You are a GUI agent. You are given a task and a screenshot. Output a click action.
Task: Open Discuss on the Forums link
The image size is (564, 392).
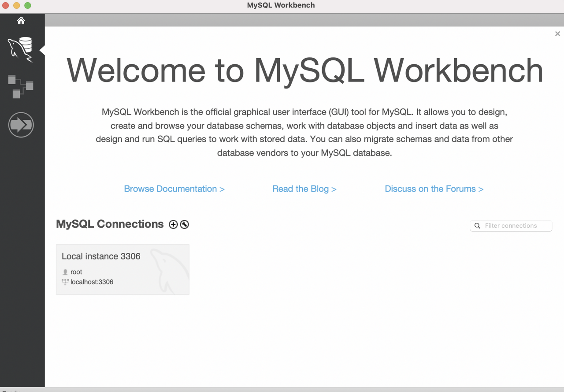pos(434,189)
